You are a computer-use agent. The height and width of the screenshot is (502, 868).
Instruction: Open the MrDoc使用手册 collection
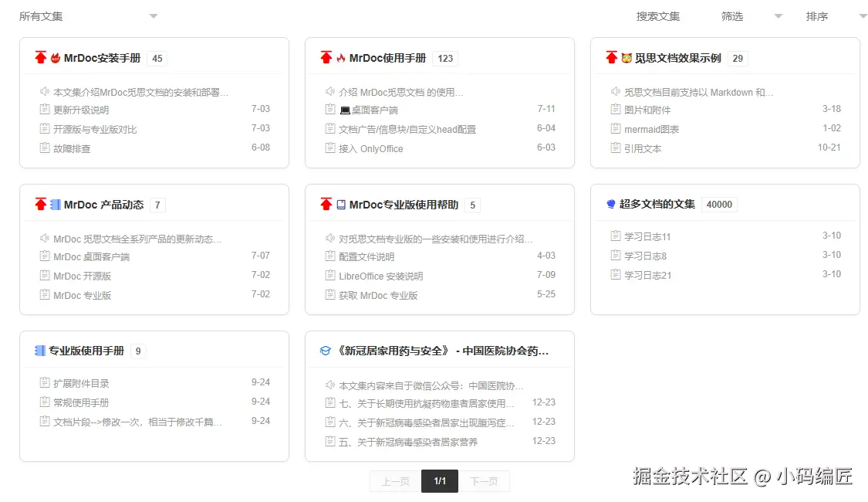(x=387, y=58)
